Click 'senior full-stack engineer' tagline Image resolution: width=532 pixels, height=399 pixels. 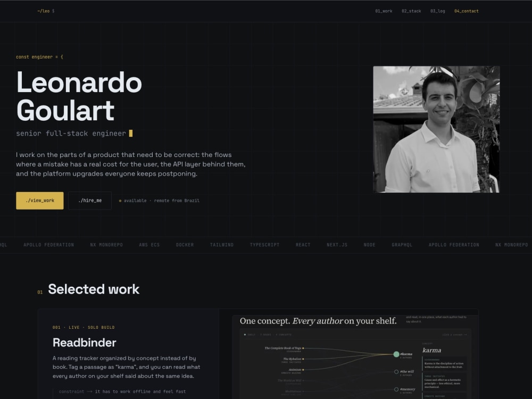(71, 134)
